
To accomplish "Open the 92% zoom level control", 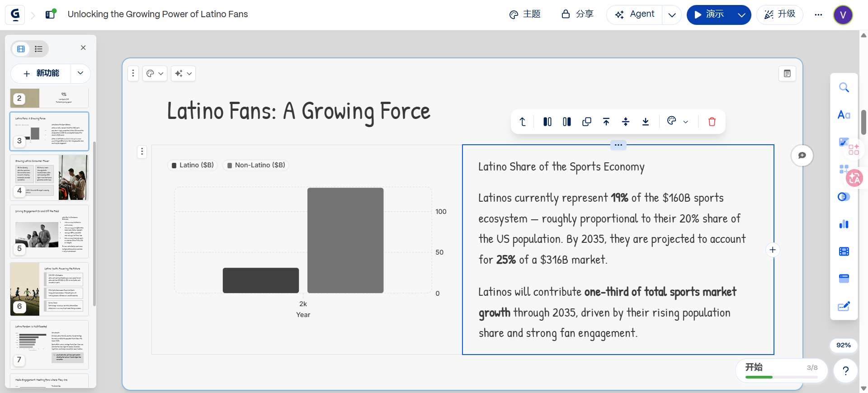I will point(844,345).
